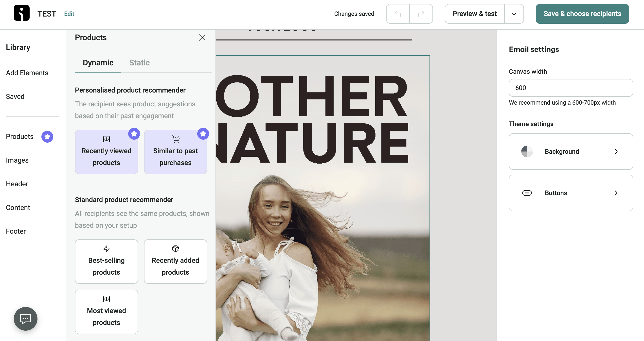This screenshot has height=341, width=644.
Task: Click the redo arrow button
Action: click(421, 14)
